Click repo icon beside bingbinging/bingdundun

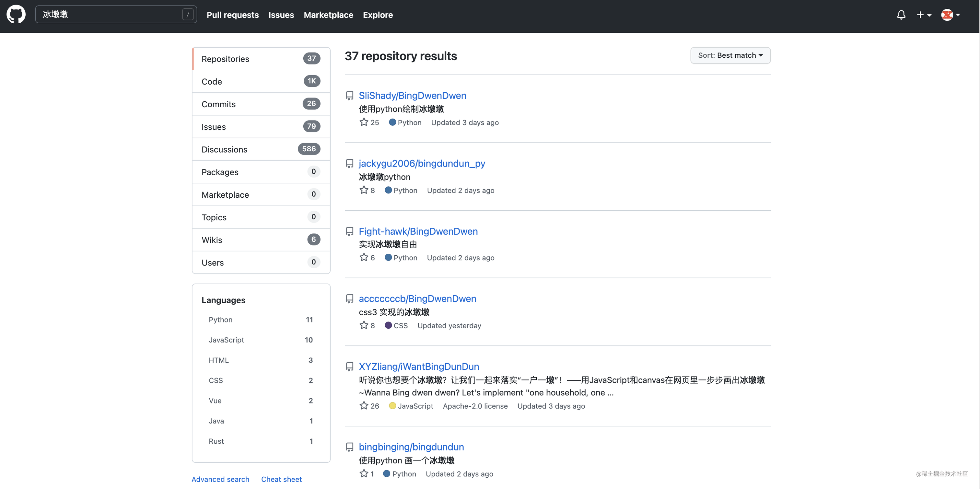[349, 447]
